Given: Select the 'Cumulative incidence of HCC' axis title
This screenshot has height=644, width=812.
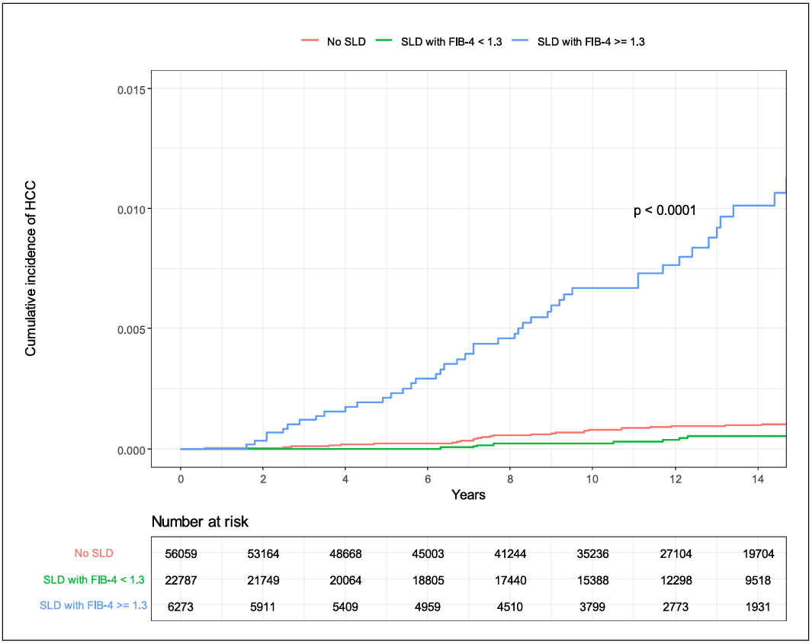Looking at the screenshot, I should pos(31,268).
